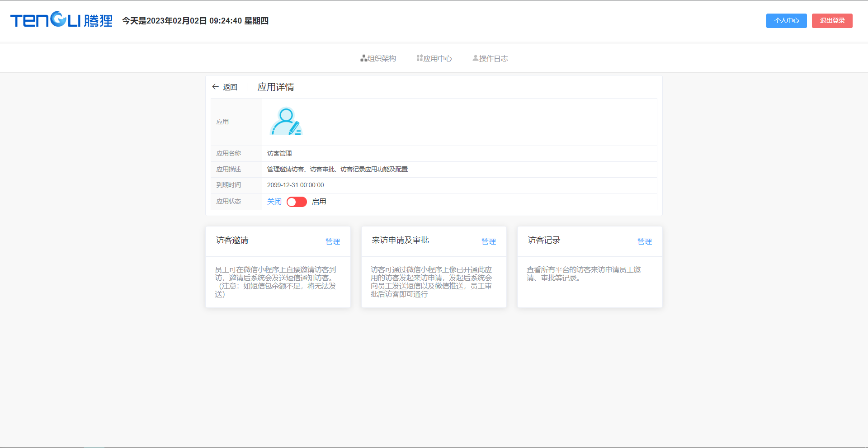Screen dimensions: 868x448
Task: Click 管理 link on 访客记录 card
Action: [x=645, y=241]
